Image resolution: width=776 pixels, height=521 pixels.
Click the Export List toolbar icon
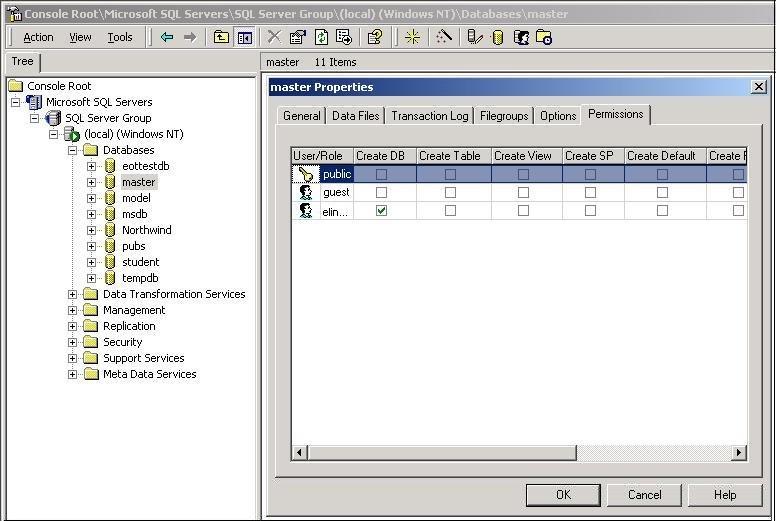(x=344, y=37)
